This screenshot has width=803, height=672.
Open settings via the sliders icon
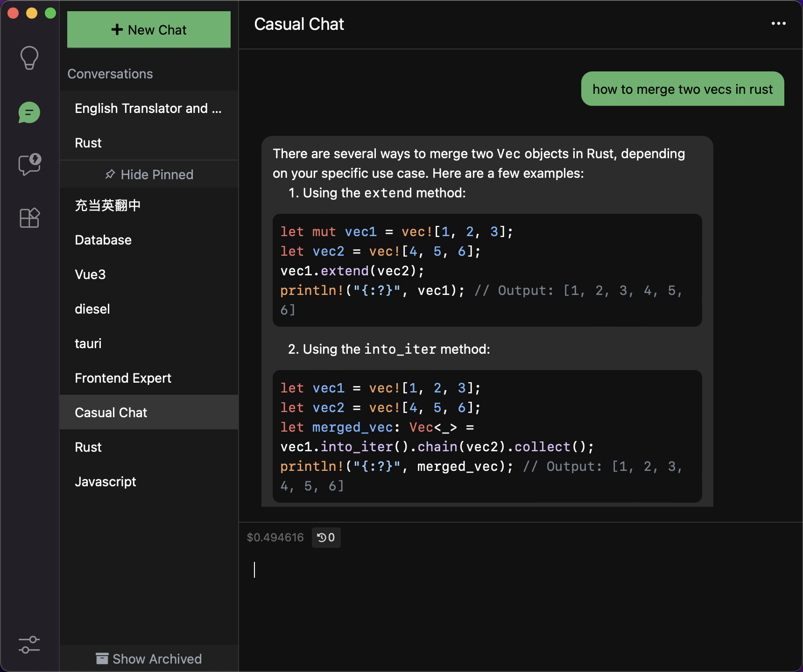coord(29,645)
